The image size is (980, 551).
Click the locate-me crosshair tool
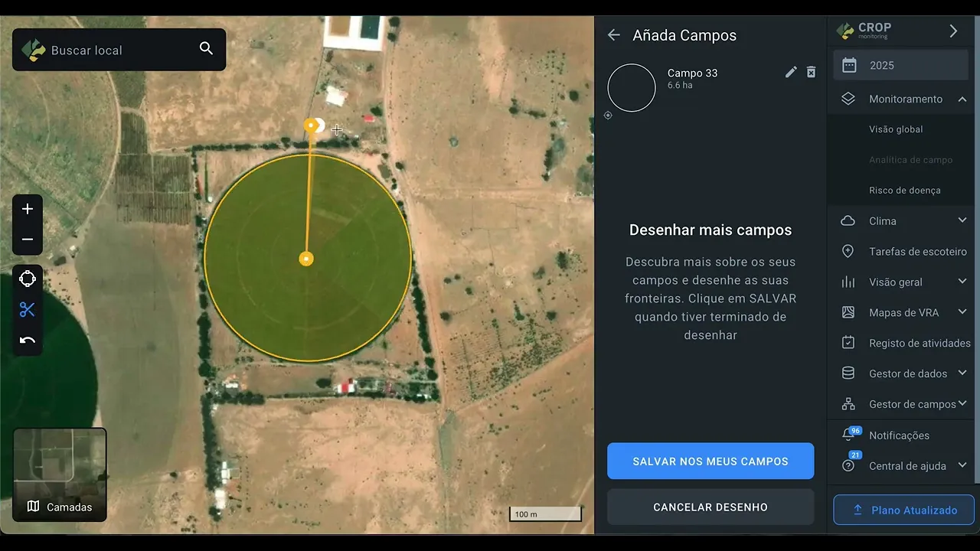coord(28,279)
